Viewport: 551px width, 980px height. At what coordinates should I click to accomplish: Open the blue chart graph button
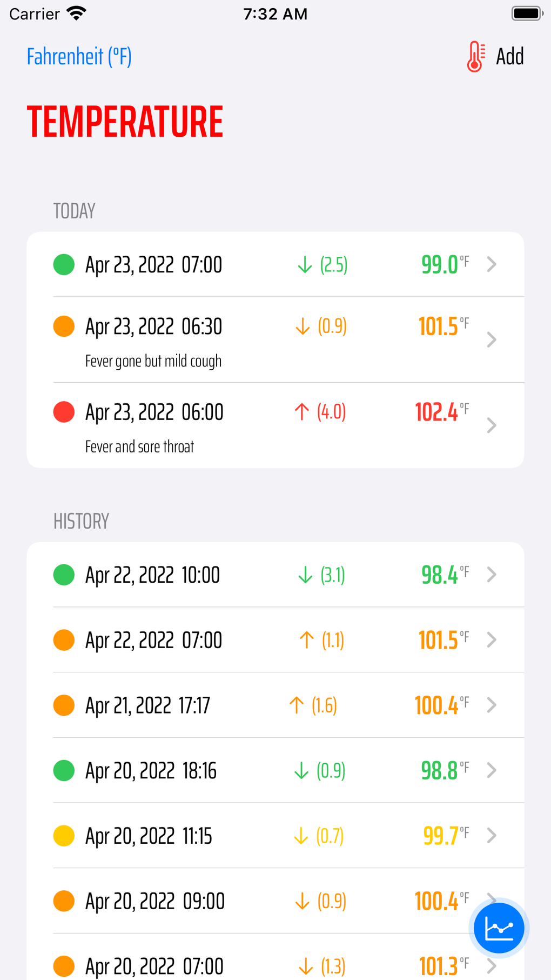499,928
